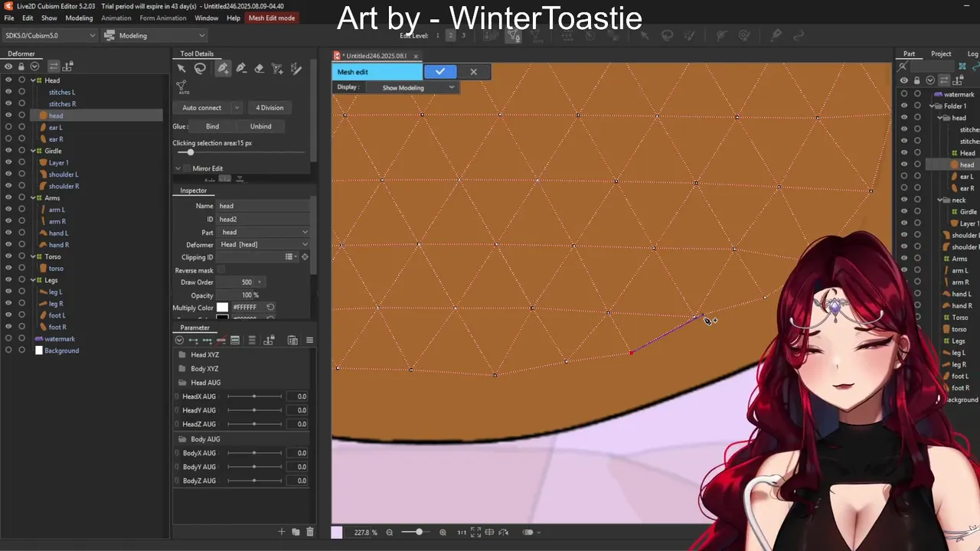Open the Multiply Color white swatch
Viewport: 980px width, 551px height.
tap(222, 307)
